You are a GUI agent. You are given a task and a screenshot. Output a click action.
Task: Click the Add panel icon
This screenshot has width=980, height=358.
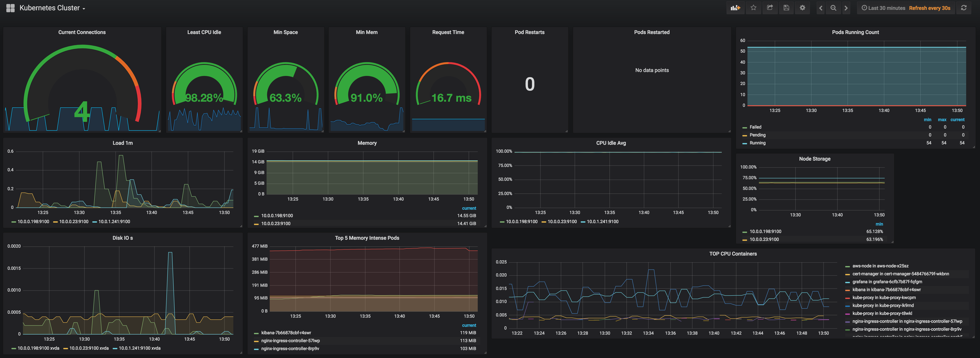coord(735,8)
